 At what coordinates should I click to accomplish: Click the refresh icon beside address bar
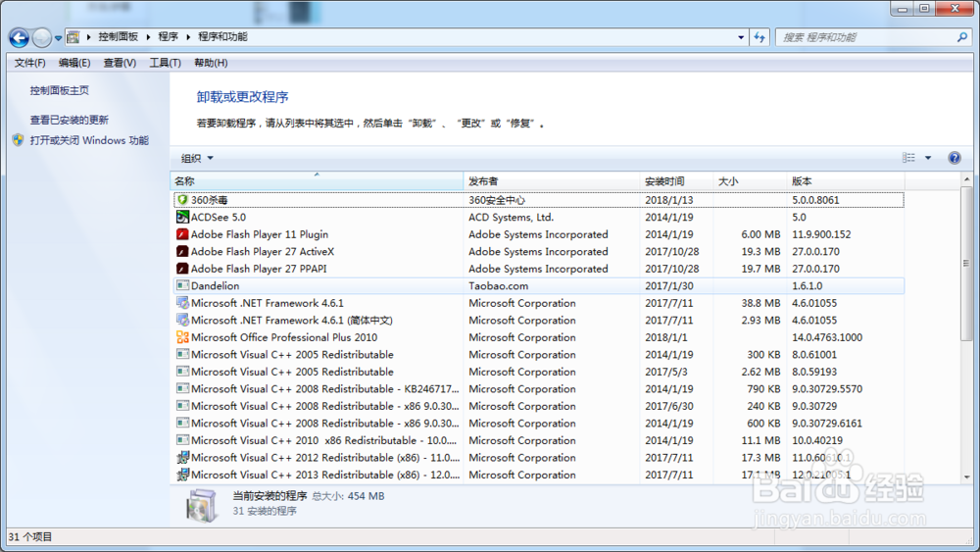pyautogui.click(x=759, y=37)
